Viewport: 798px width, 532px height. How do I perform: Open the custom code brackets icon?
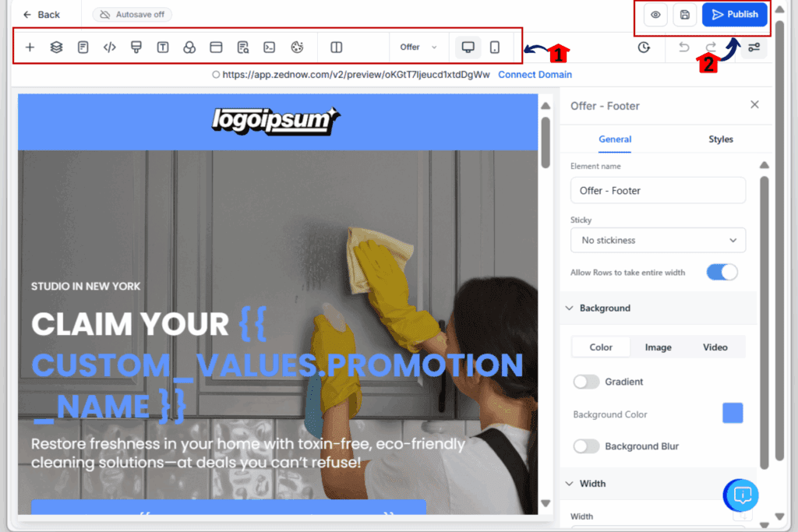point(109,48)
